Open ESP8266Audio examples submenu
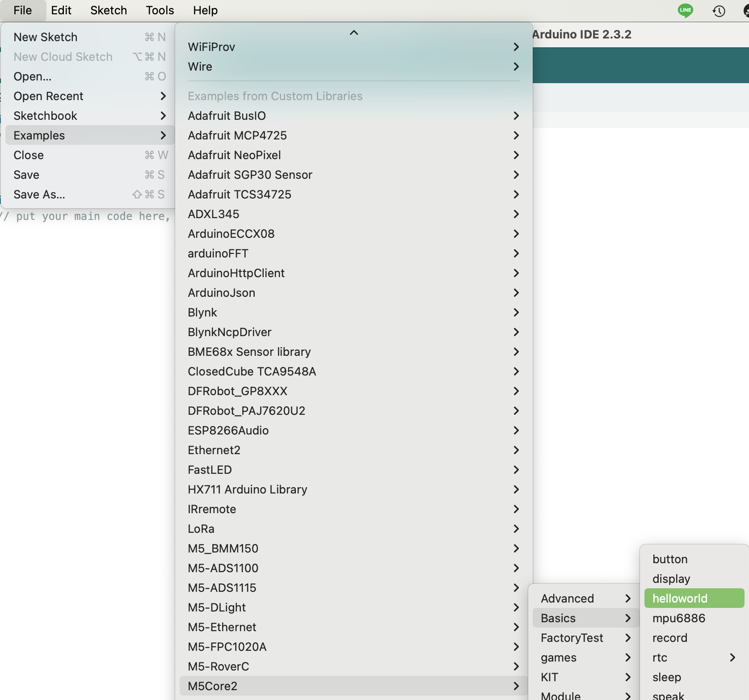Viewport: 749px width, 700px height. click(353, 430)
